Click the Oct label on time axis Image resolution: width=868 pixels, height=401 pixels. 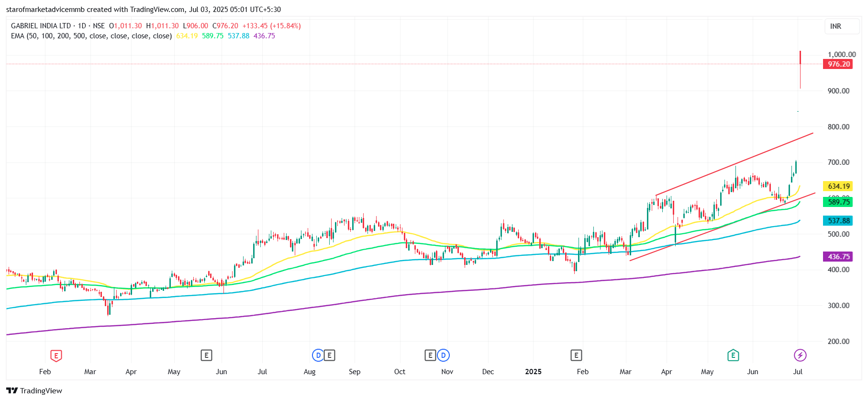(400, 372)
